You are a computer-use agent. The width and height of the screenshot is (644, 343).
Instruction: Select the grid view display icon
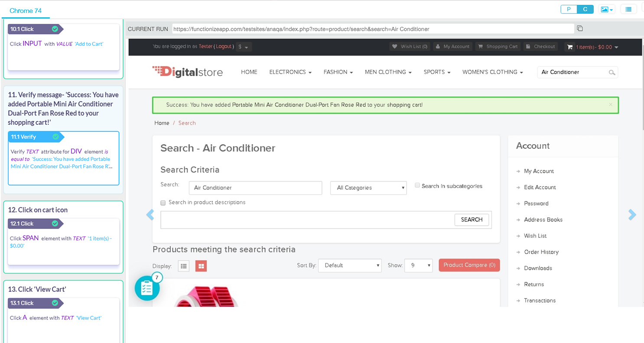click(x=201, y=266)
